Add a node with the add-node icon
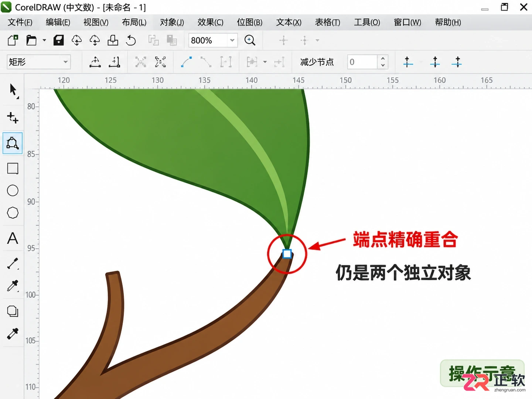 [x=95, y=62]
